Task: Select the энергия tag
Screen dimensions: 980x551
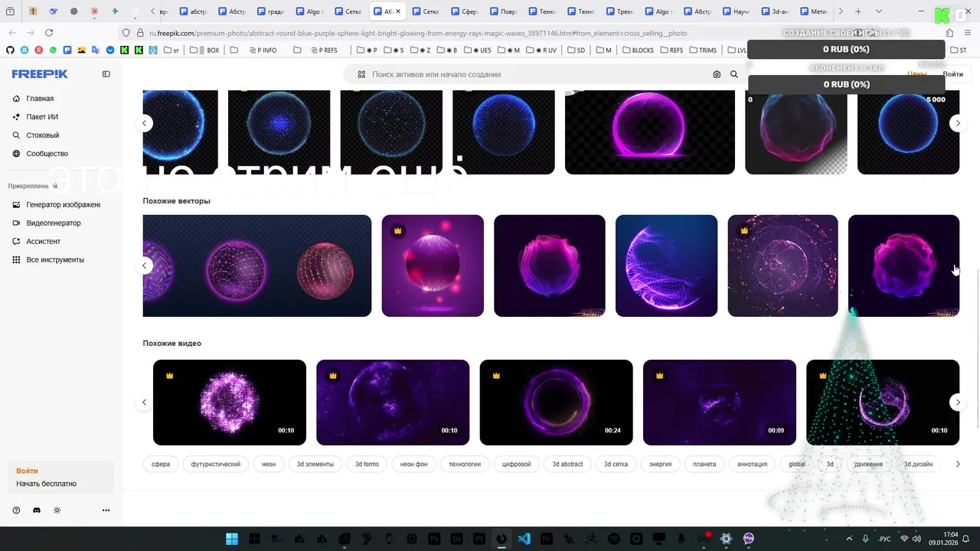Action: point(660,464)
